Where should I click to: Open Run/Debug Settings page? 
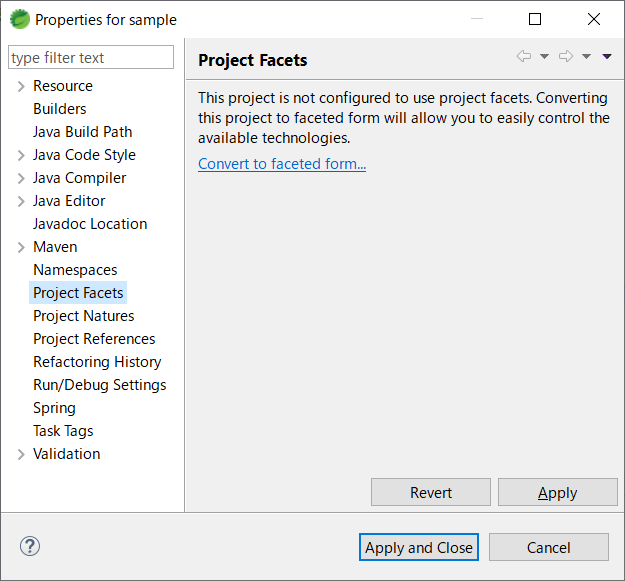click(100, 385)
